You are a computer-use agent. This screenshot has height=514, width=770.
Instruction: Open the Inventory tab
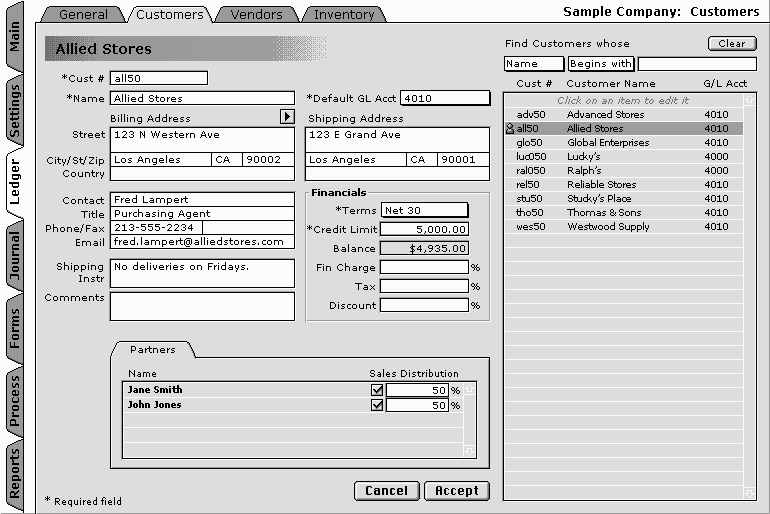(x=344, y=15)
